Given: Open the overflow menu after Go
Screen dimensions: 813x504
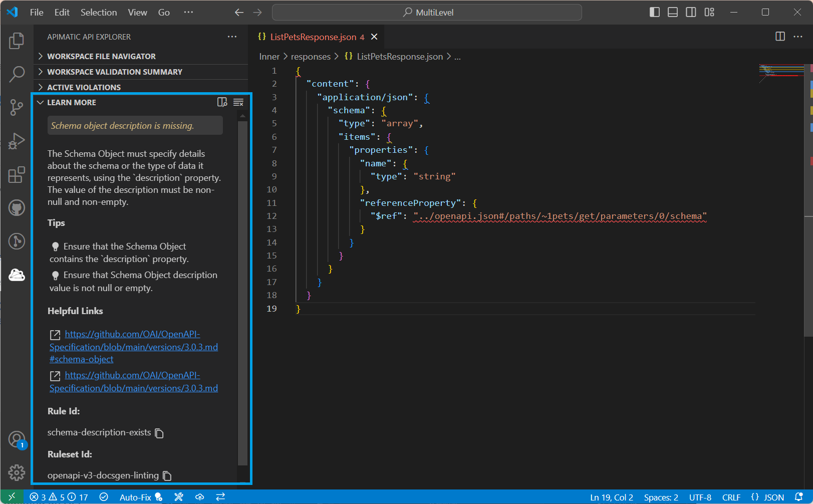Looking at the screenshot, I should (188, 13).
